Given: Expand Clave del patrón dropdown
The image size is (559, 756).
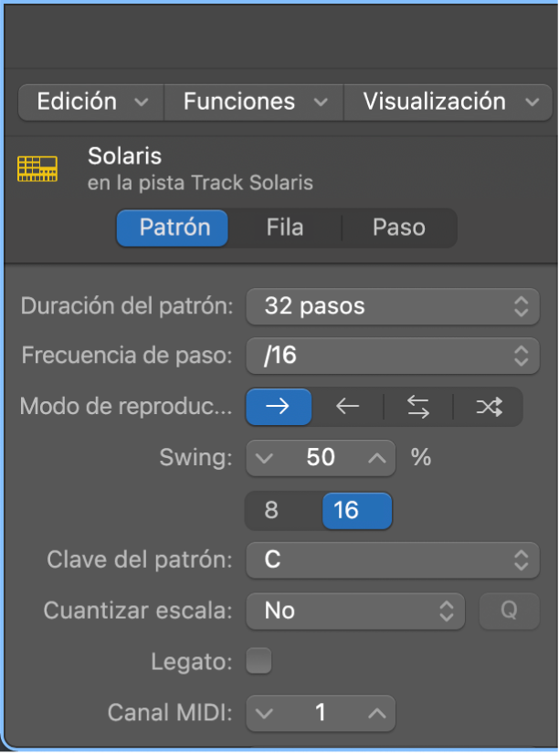Looking at the screenshot, I should tap(392, 559).
